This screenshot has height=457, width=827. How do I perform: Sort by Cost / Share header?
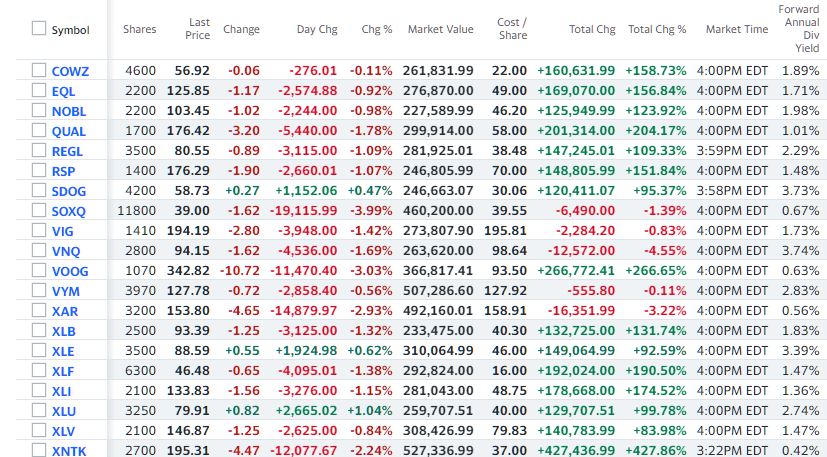(512, 30)
